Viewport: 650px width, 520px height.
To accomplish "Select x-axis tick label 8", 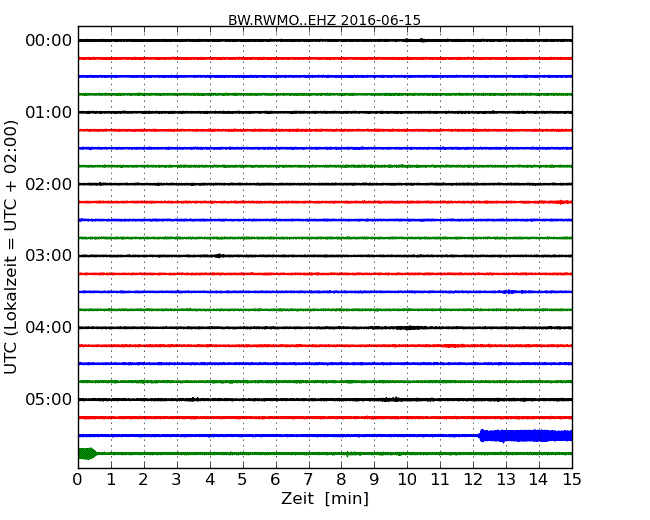I will point(341,480).
